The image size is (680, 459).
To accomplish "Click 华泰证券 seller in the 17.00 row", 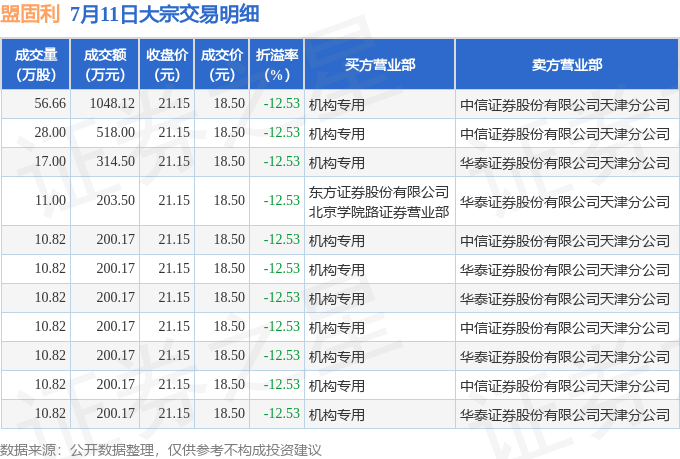I will (565, 163).
